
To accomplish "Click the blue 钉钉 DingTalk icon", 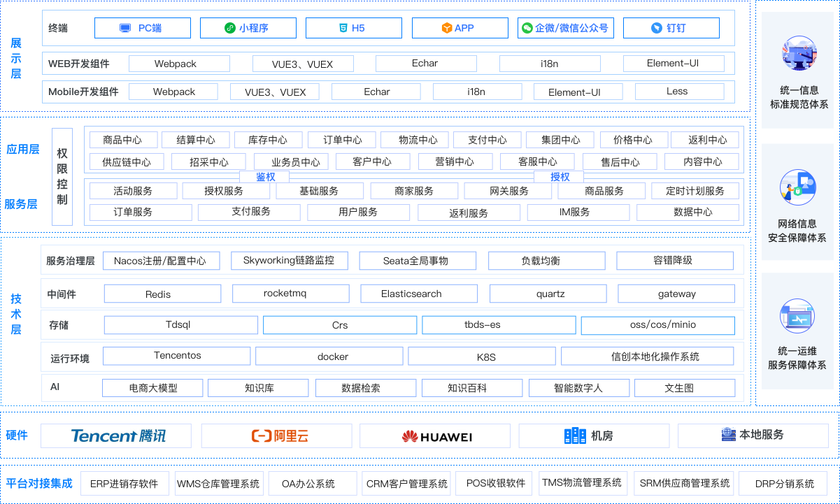I will click(x=656, y=28).
